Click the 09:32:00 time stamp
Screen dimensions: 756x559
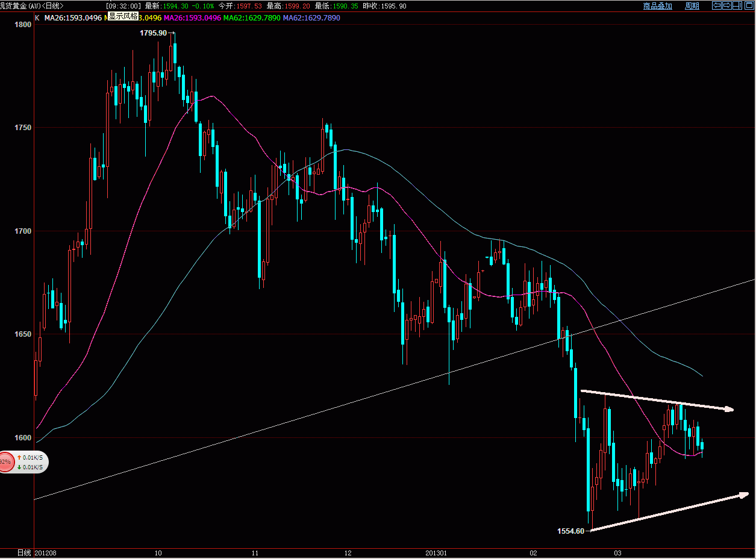(x=123, y=6)
